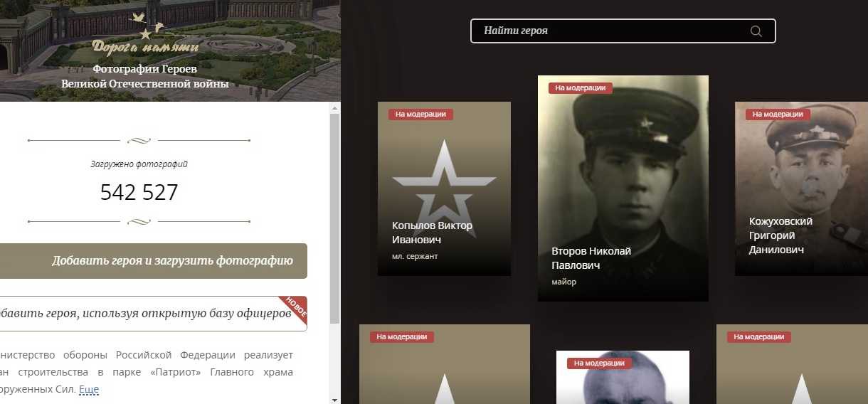Expand description with Еще link
This screenshot has height=404, width=868.
point(88,389)
